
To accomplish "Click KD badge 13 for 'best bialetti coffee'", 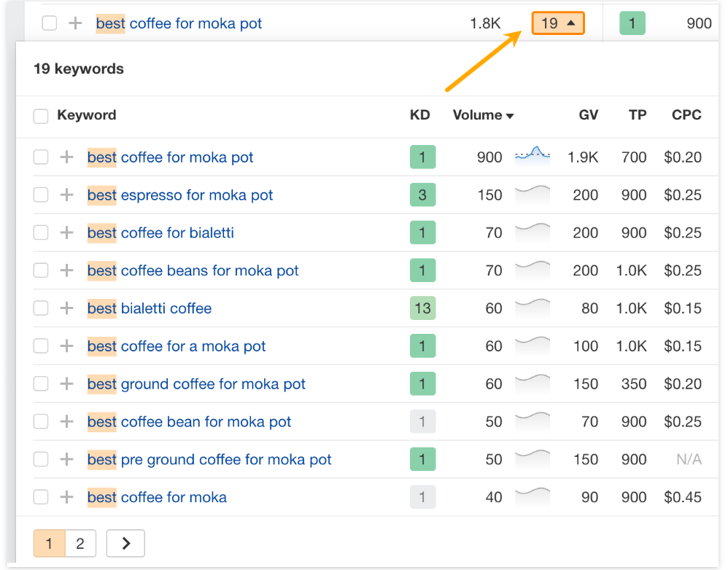I will coord(422,308).
